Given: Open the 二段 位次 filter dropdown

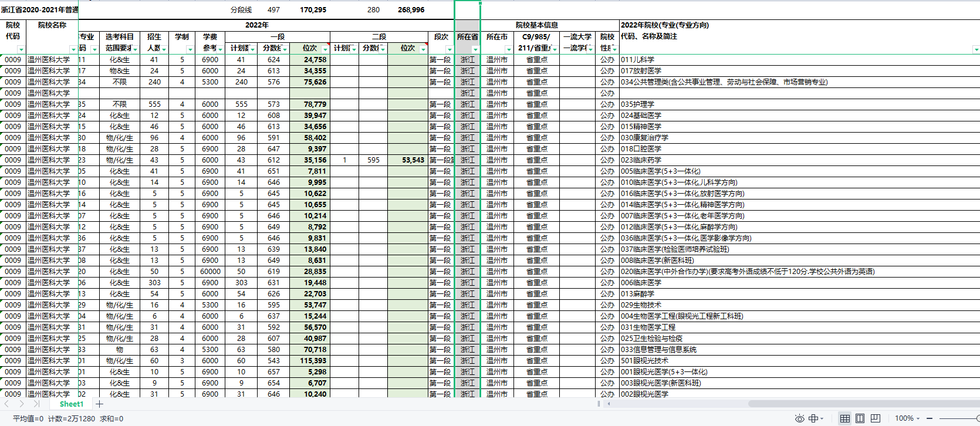Looking at the screenshot, I should (423, 49).
